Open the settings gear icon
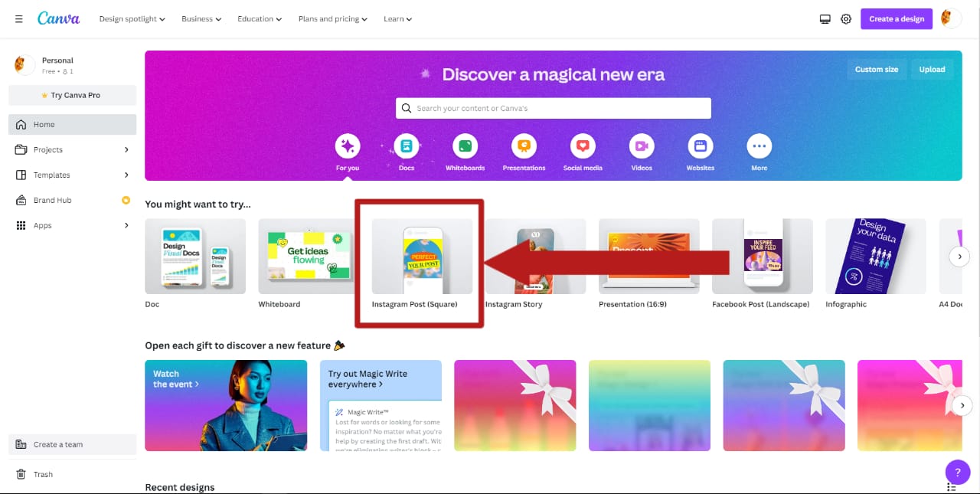 point(846,19)
